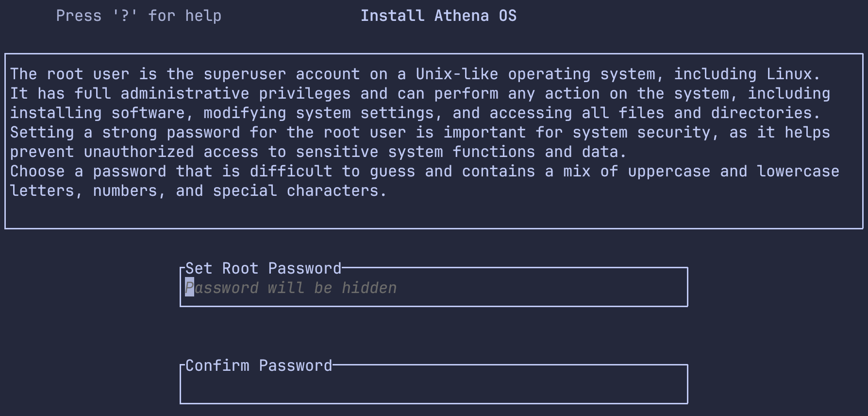Click the line starting "Choose a password that"
868x416 pixels.
tap(424, 172)
